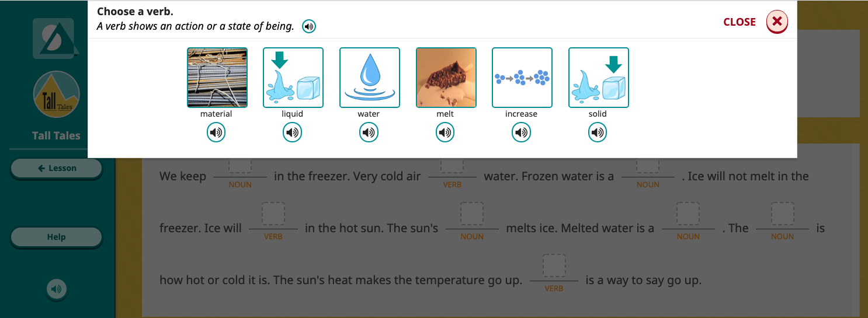
Task: Close the verb chooser panel
Action: (776, 22)
